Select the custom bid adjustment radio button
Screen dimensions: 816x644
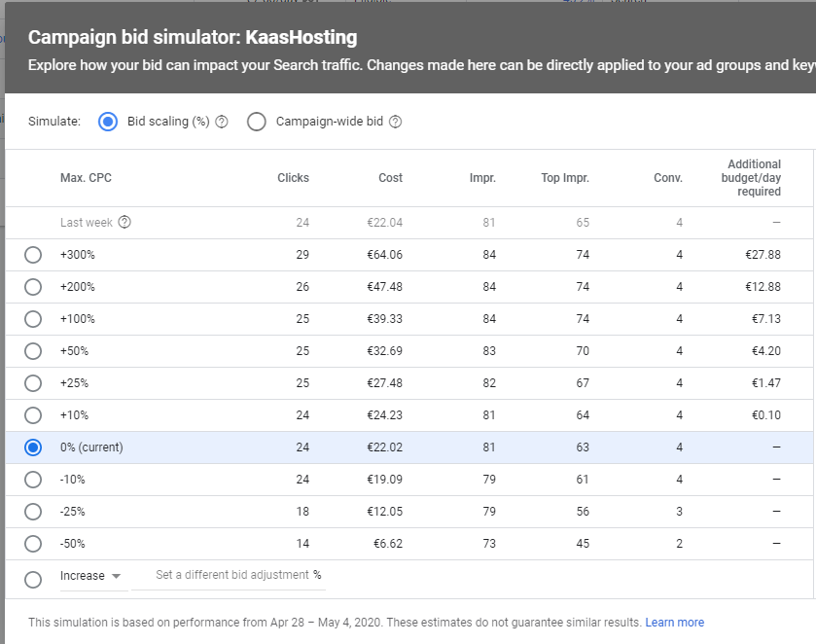coord(33,579)
